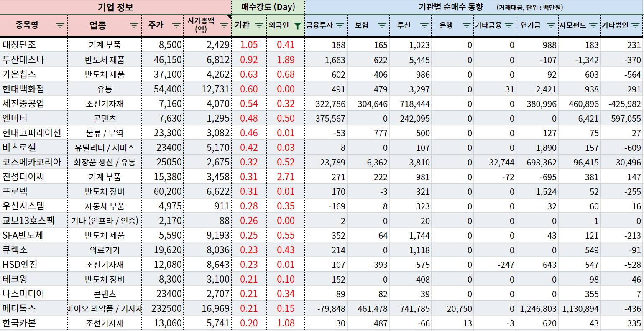Viewport: 644px width, 331px height.
Task: Open the filter for 사모펀드 column
Action: point(593,25)
